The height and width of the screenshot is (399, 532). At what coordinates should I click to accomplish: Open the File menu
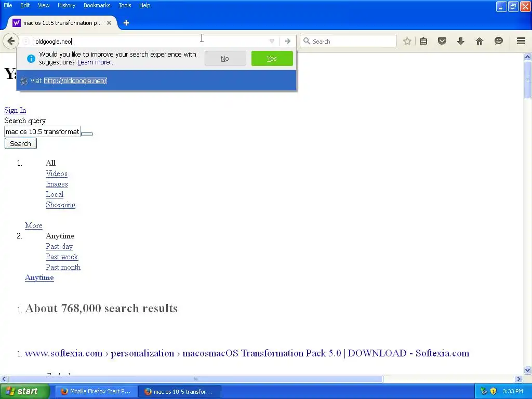(8, 5)
